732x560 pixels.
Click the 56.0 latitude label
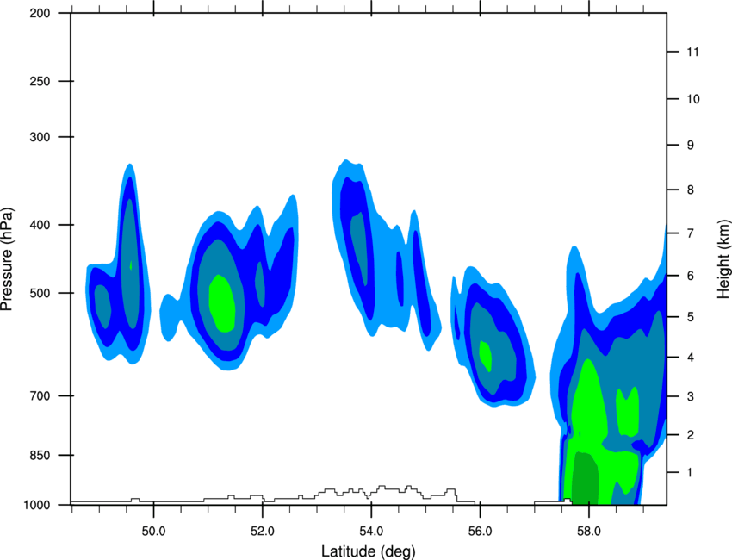point(481,532)
